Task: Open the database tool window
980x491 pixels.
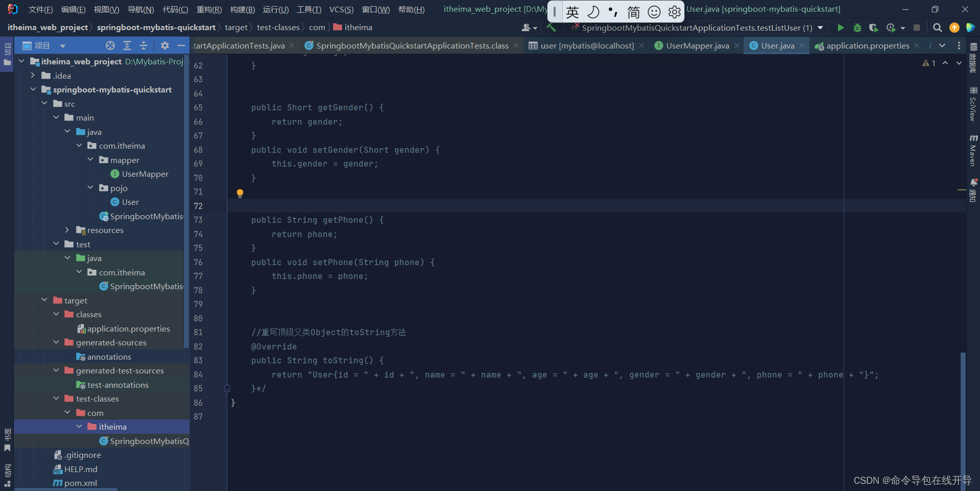Action: tap(973, 58)
